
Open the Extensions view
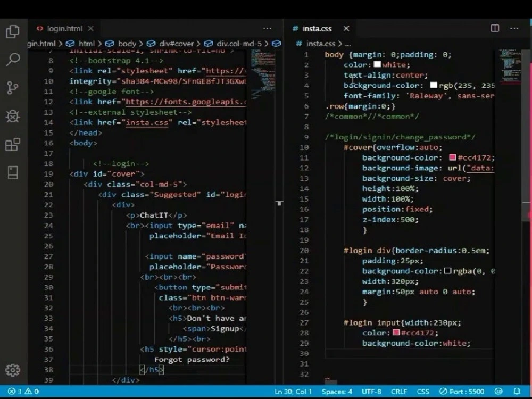coord(13,145)
